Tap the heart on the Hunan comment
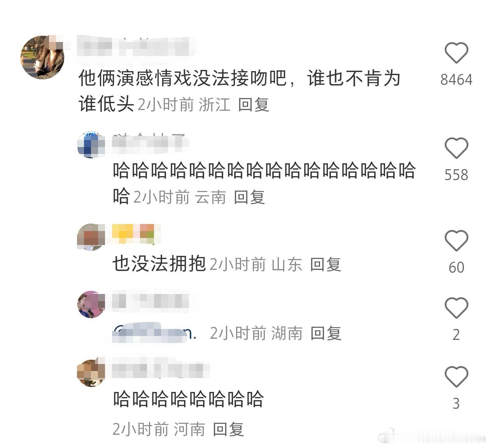Viewport: 490px width, 448px height. [x=456, y=308]
